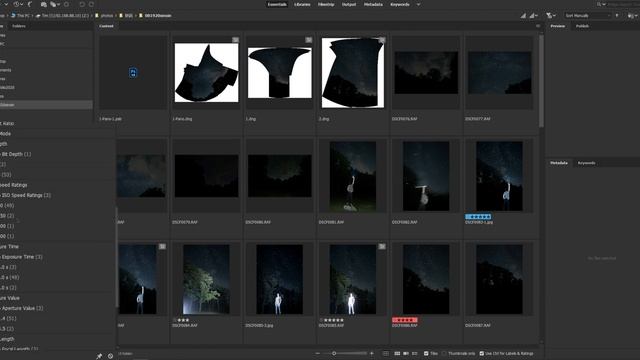Click the search magnifier icon

coord(600,4)
